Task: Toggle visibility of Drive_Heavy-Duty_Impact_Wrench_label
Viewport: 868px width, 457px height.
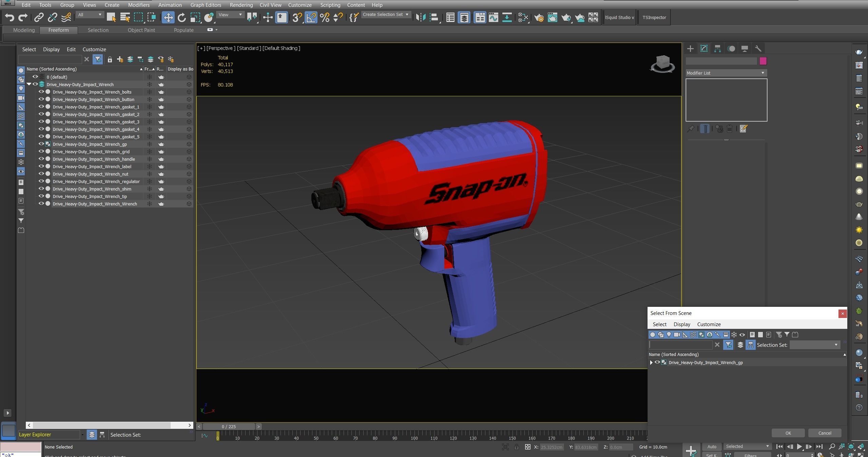Action: 41,166
